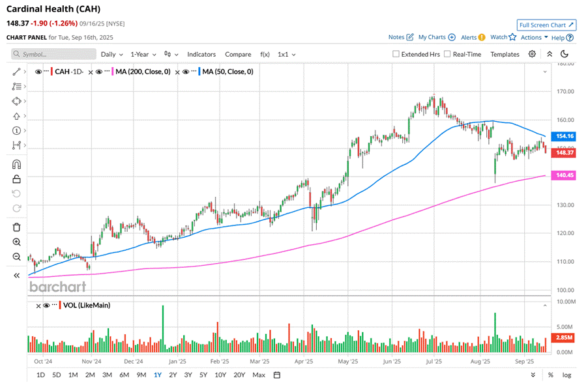Open the MA 200 options dots
The image size is (588, 385).
tap(108, 71)
